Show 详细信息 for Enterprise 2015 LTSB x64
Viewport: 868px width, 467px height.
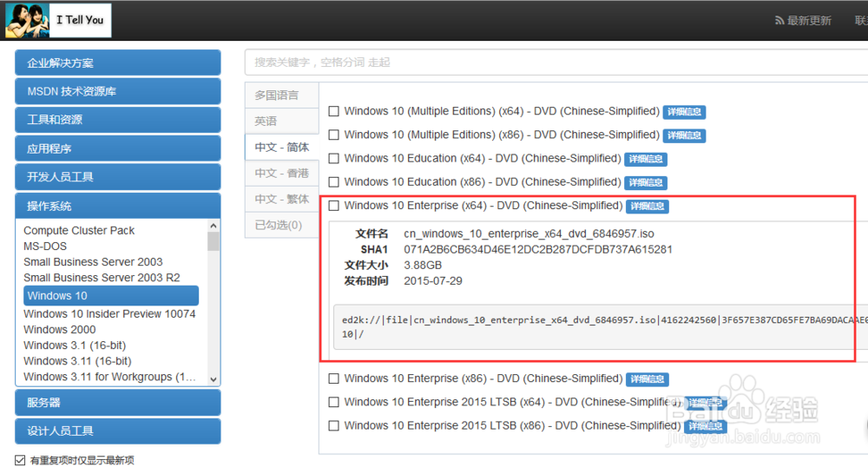[705, 403]
